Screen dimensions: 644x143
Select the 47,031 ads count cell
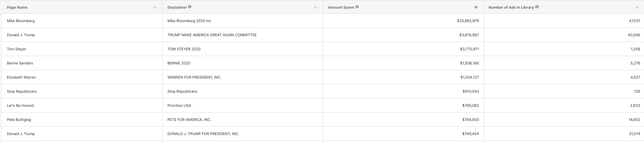pyautogui.click(x=564, y=21)
